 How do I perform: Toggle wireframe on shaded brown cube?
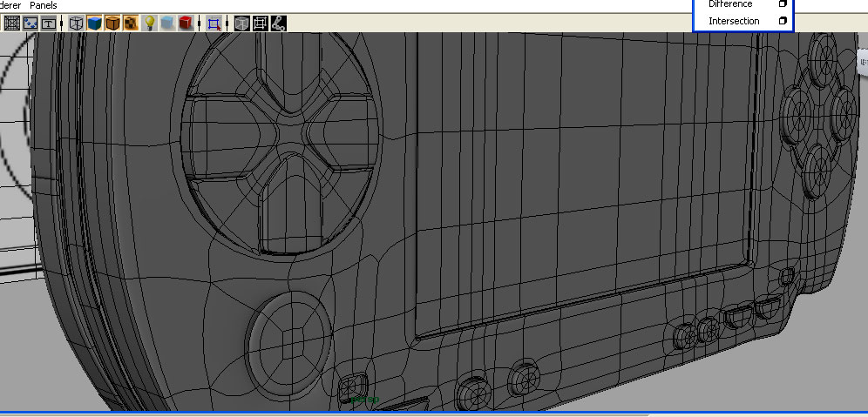click(x=113, y=24)
